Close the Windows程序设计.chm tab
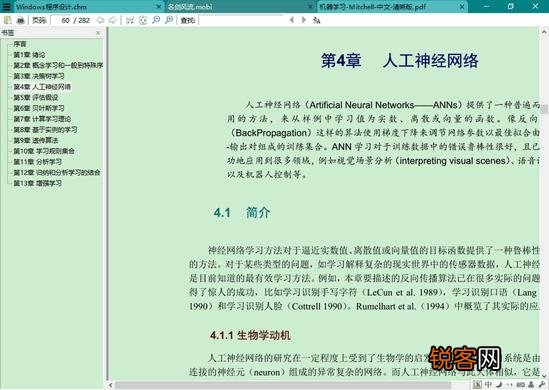The image size is (549, 390). coord(158,7)
